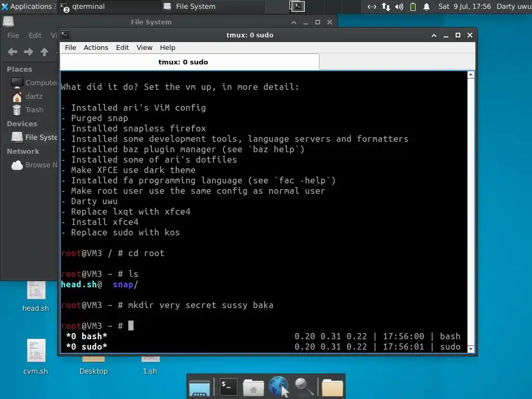Click the File System window title bar icon
This screenshot has width=532, height=399.
pos(8,22)
